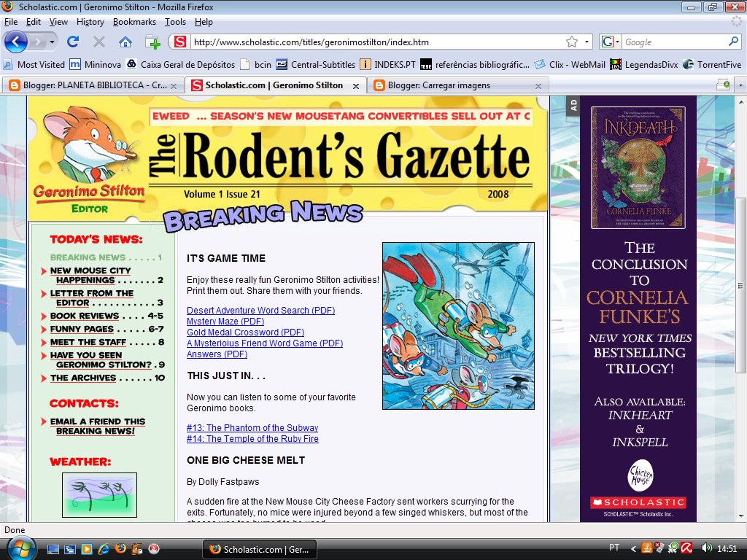Open Caixa Geral de Depósitos bookmark
This screenshot has width=747, height=560.
(181, 64)
